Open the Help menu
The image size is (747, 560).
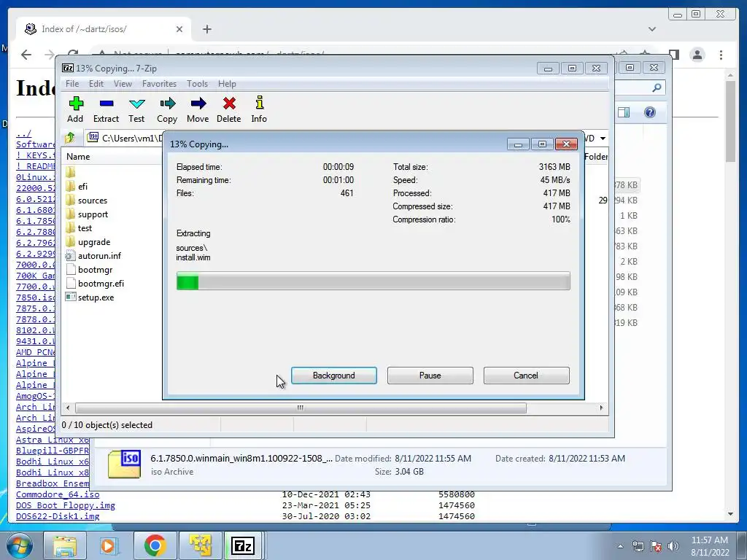click(x=228, y=84)
